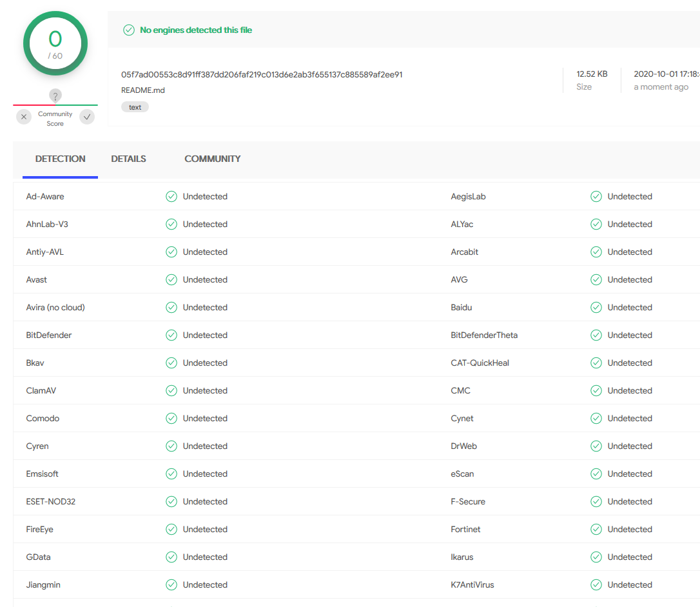Click the CMC undetected check icon

596,390
